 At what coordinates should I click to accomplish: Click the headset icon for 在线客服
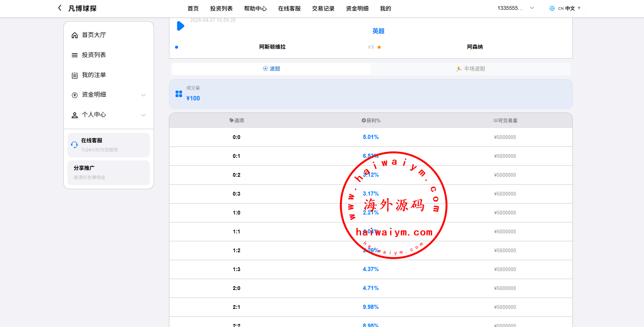tap(74, 145)
